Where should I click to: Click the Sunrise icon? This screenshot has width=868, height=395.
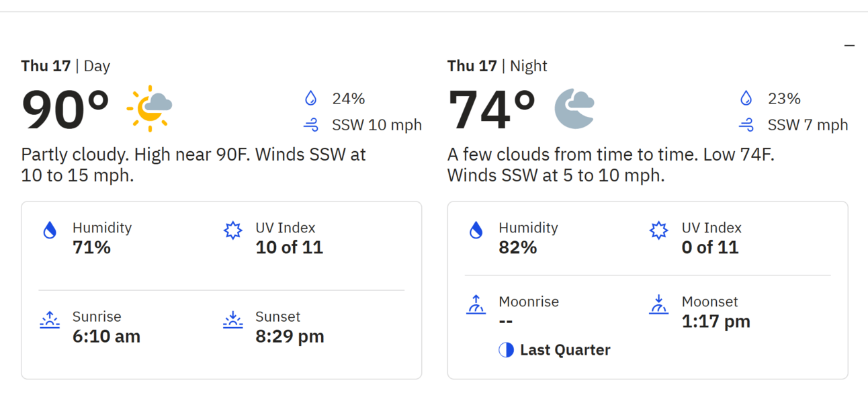coord(50,320)
